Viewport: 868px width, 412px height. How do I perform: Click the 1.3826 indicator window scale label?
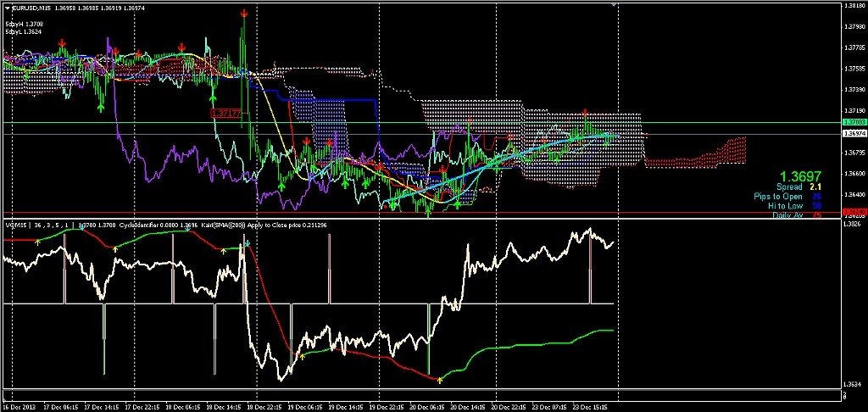(851, 225)
